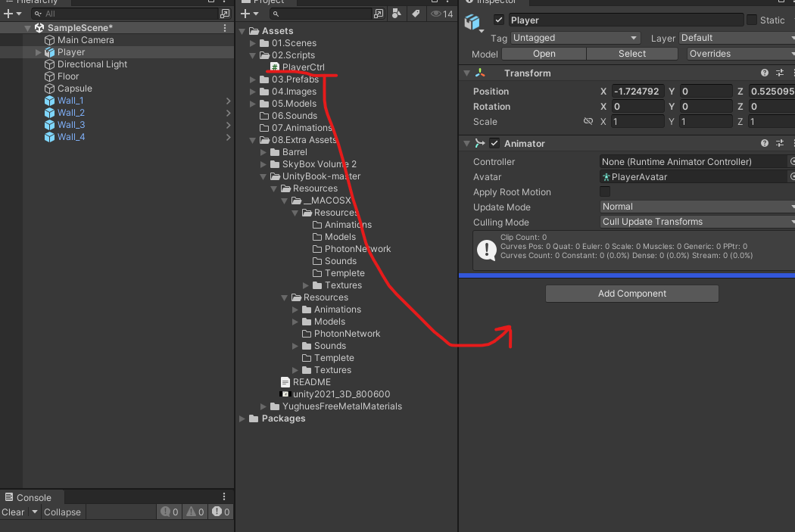The height and width of the screenshot is (532, 795).
Task: Click the unity2021_3D_800600 asset icon
Action: 285,394
